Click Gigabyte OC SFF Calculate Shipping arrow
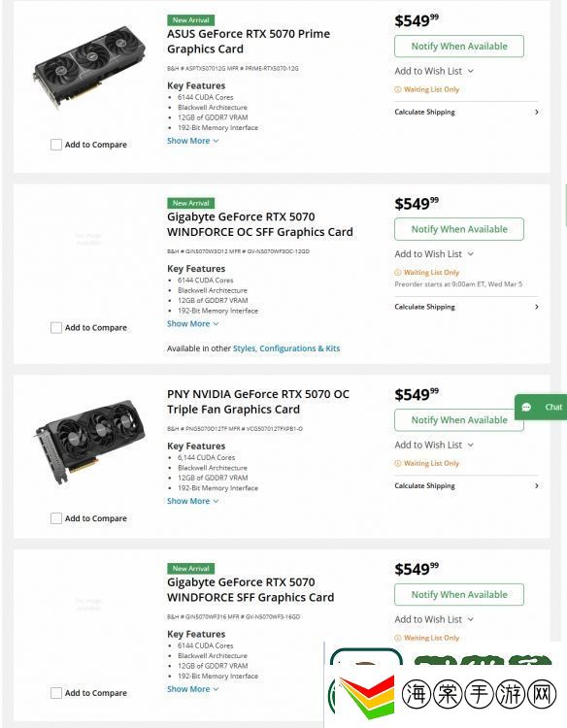567x728 pixels. pyautogui.click(x=537, y=307)
